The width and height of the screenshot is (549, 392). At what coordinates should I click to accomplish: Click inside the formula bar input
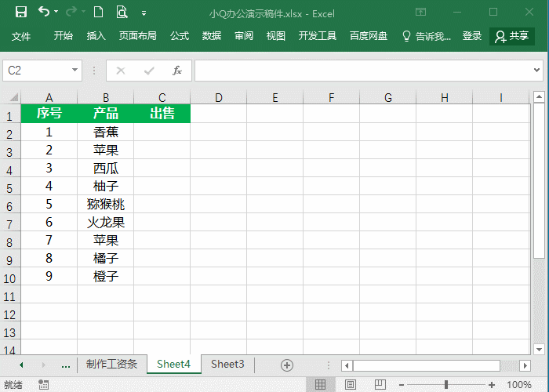tap(364, 71)
